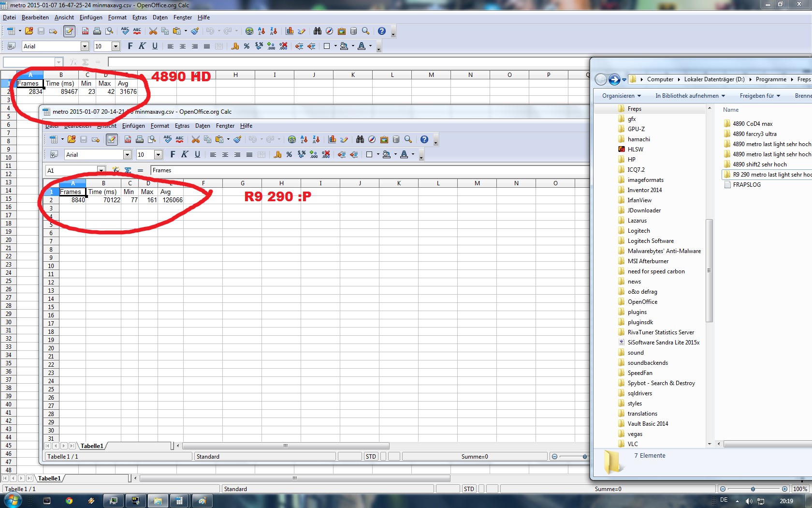The height and width of the screenshot is (508, 812).
Task: Expand font name list in front Calc window
Action: tap(128, 155)
